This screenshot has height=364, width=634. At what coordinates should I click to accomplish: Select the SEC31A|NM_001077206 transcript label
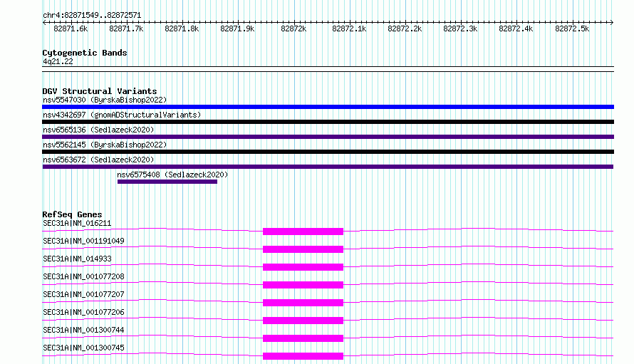(x=83, y=312)
